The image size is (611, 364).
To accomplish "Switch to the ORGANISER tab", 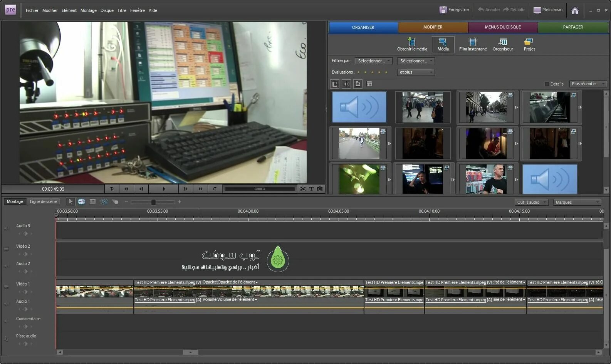I will pyautogui.click(x=363, y=27).
